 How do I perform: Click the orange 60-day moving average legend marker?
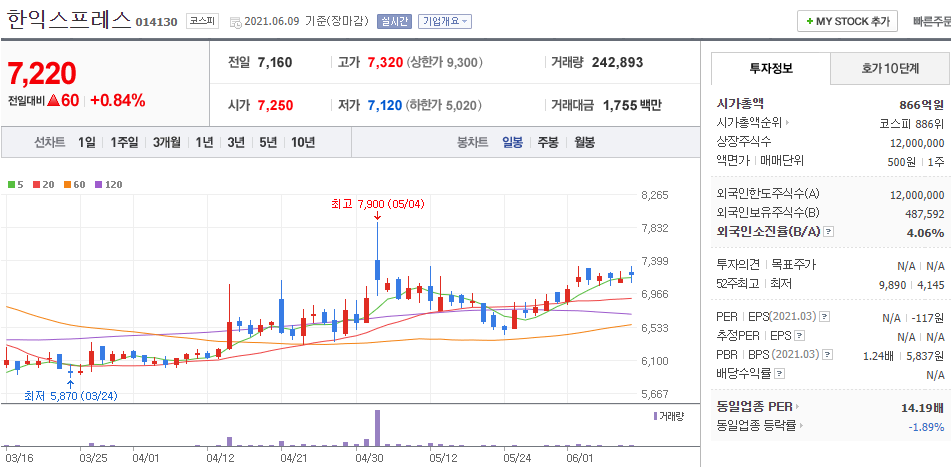click(x=65, y=184)
